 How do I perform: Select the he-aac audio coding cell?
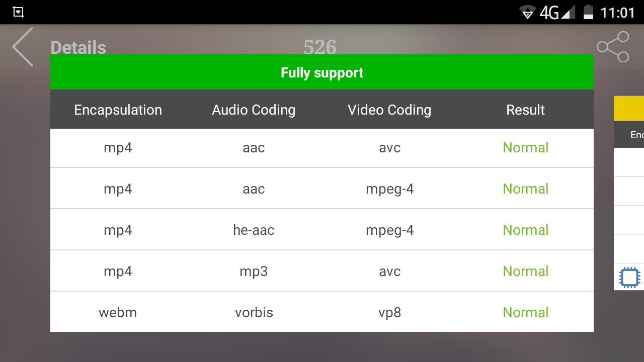[x=254, y=230]
